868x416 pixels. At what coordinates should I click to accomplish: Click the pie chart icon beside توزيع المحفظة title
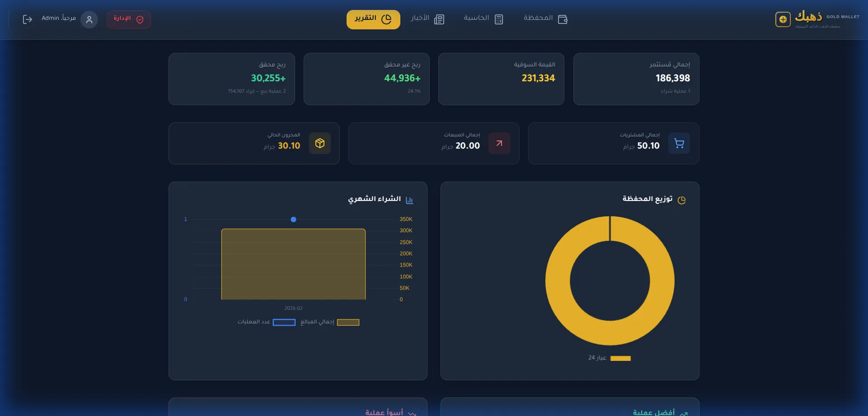682,199
